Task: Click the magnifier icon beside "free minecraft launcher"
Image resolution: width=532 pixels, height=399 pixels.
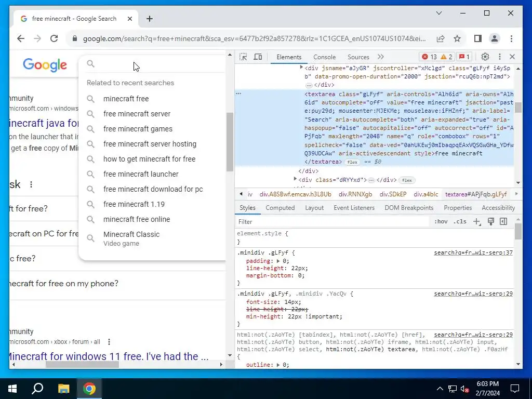Action: 90,174
